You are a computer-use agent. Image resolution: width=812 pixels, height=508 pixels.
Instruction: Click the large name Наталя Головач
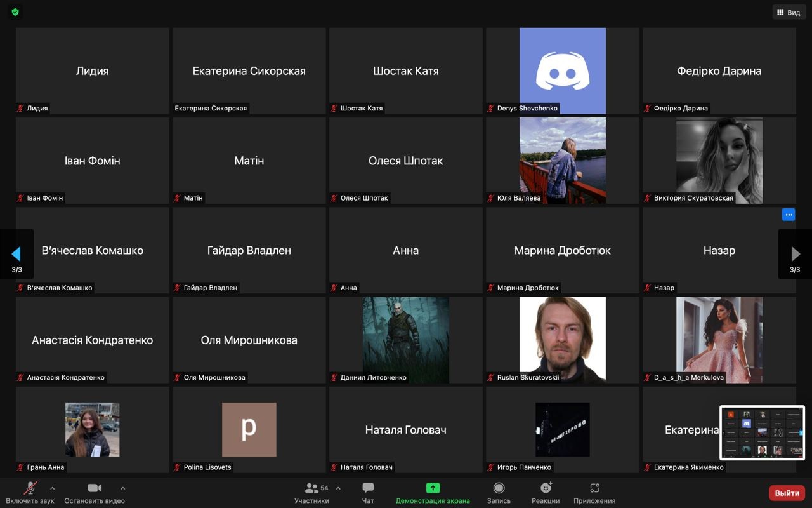click(406, 430)
